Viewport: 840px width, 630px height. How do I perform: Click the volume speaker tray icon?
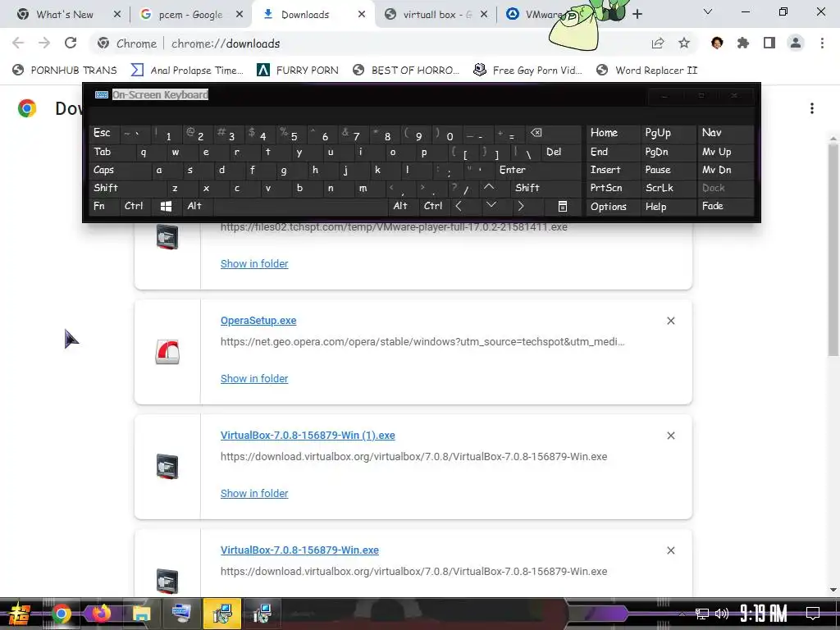tap(722, 614)
